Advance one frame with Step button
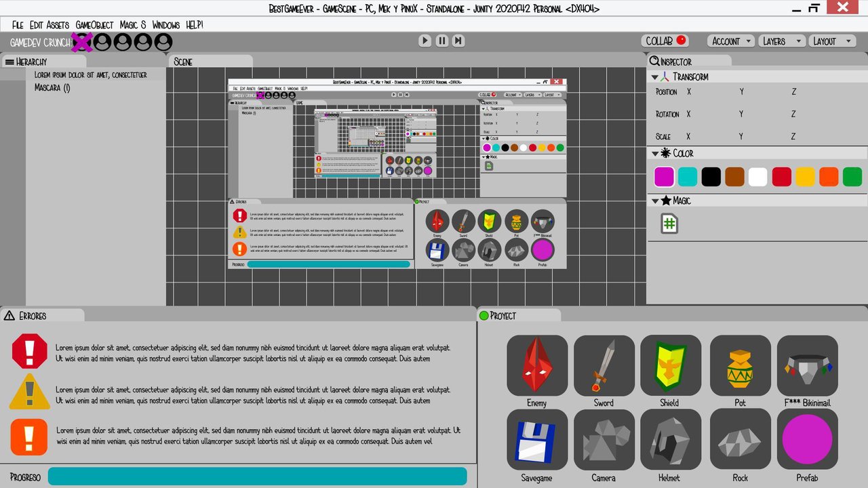The width and height of the screenshot is (868, 488). click(458, 41)
